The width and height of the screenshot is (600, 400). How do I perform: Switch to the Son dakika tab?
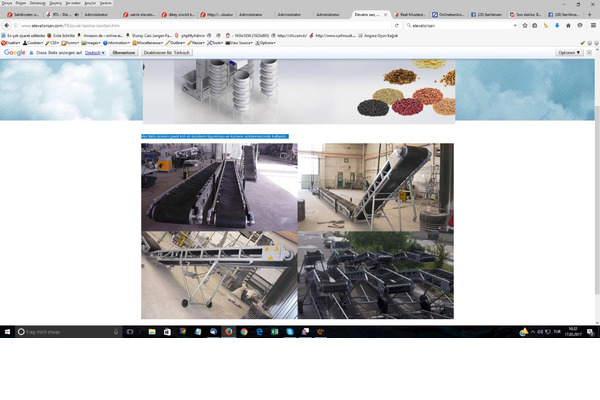click(525, 15)
